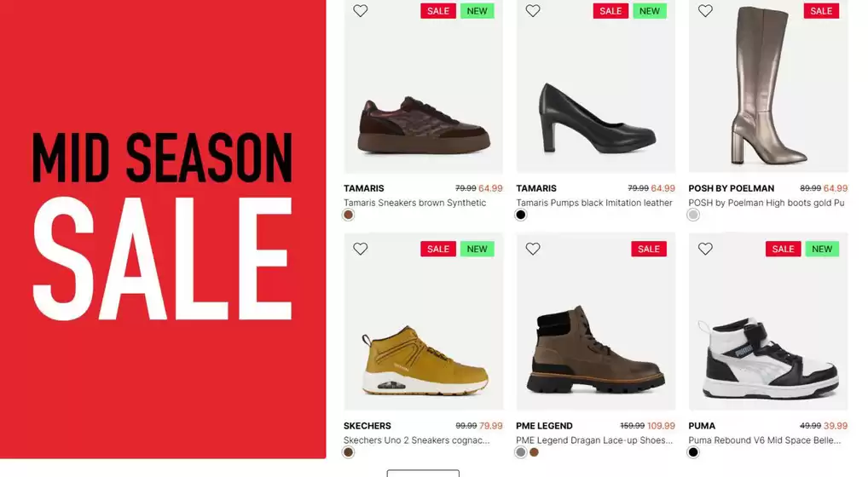
Task: Tap heart icon on Puma Rebound V6 shoe
Action: pos(705,249)
